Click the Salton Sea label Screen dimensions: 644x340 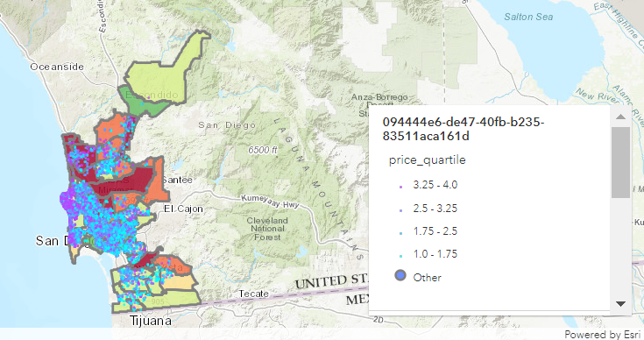point(528,17)
